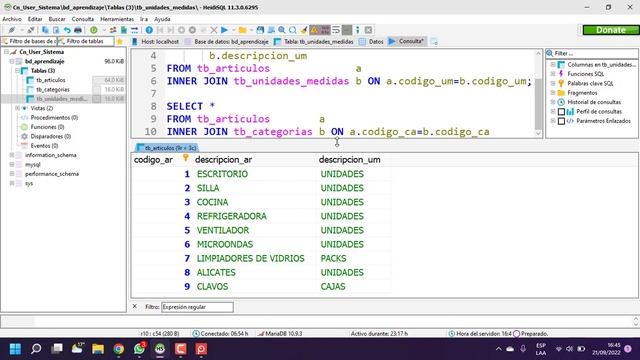
Task: Click the magnifier find text icon
Action: pyautogui.click(x=282, y=30)
